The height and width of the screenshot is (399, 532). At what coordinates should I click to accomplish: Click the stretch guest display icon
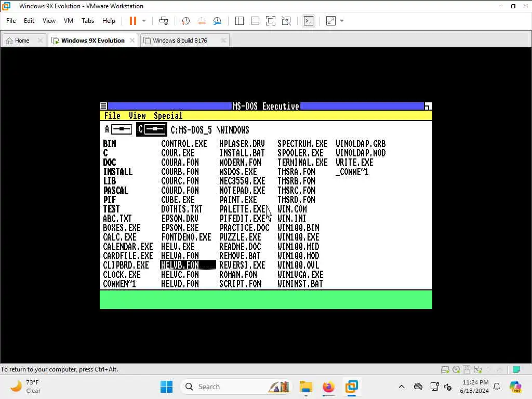coord(331,21)
